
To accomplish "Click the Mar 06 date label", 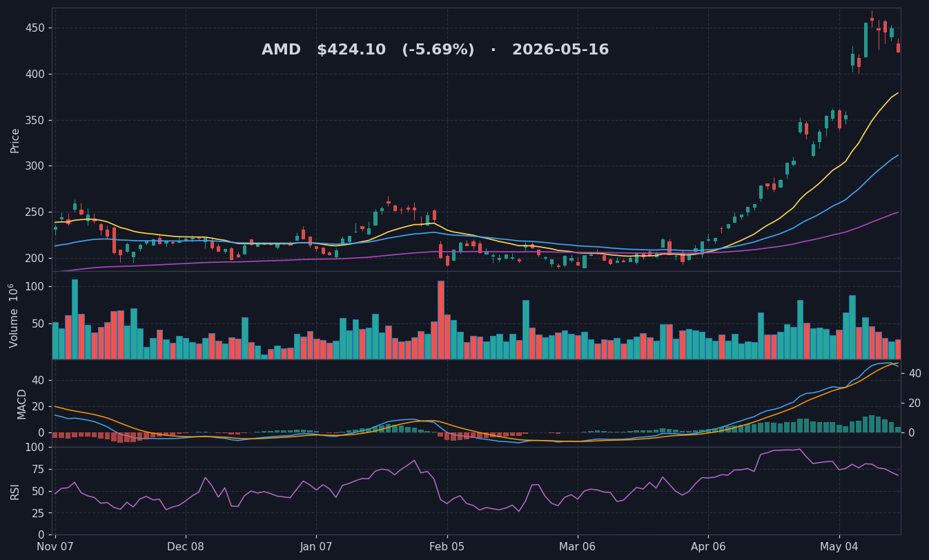I will coord(578,547).
